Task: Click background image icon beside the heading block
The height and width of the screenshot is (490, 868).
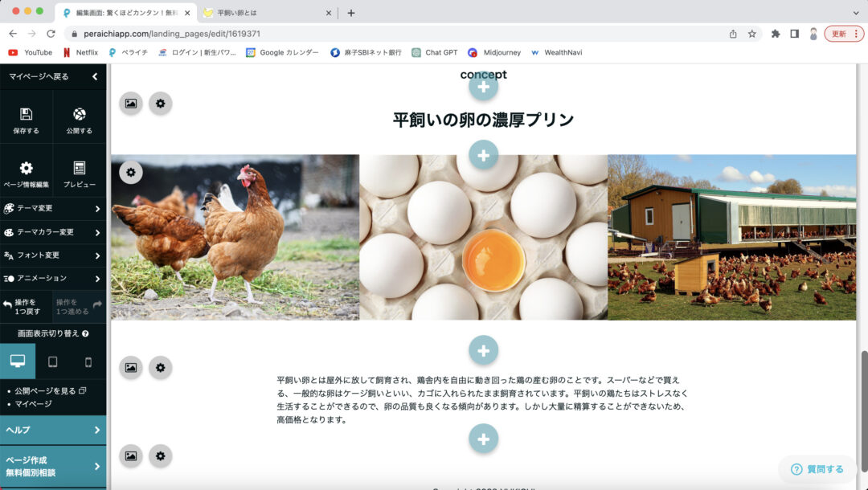Action: pos(131,104)
